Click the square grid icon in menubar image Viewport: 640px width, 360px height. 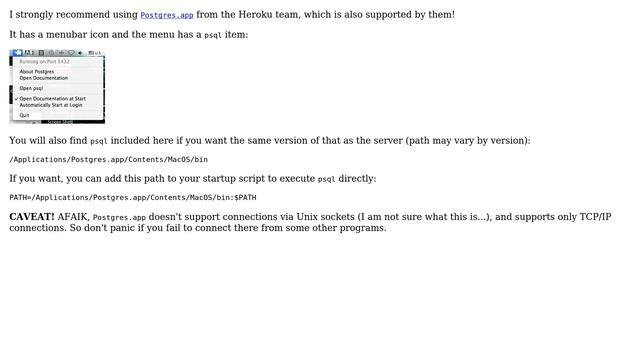pos(41,53)
